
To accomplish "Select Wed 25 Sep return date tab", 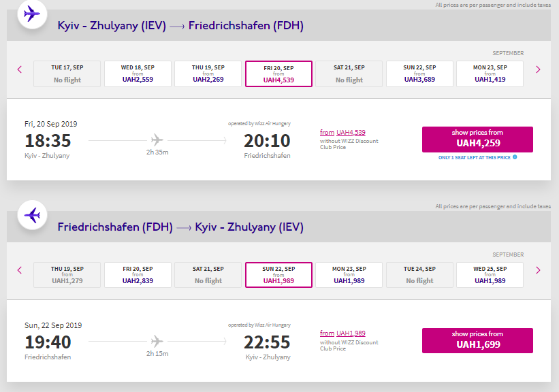I will click(490, 275).
